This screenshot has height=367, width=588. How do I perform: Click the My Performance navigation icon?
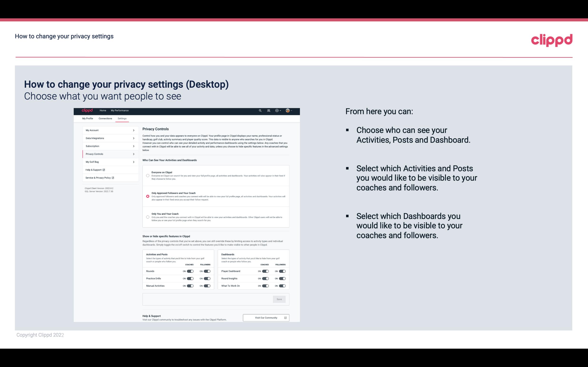click(120, 110)
